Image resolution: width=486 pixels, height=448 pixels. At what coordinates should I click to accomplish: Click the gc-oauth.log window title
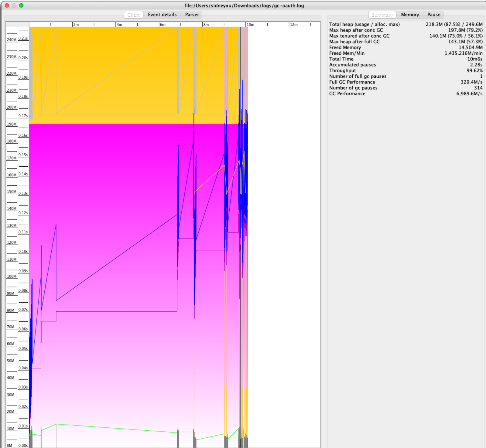(244, 5)
